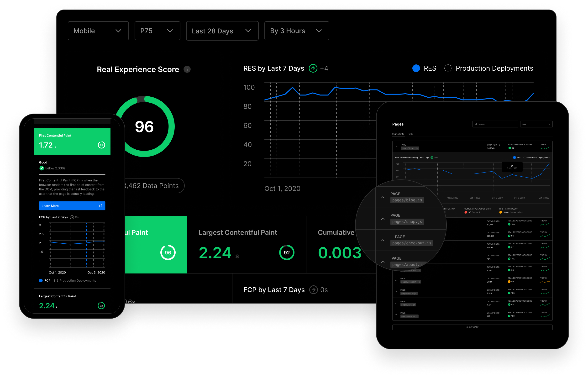Image resolution: width=588 pixels, height=378 pixels.
Task: Expand the pages/support.js row chevron
Action: pos(396,280)
